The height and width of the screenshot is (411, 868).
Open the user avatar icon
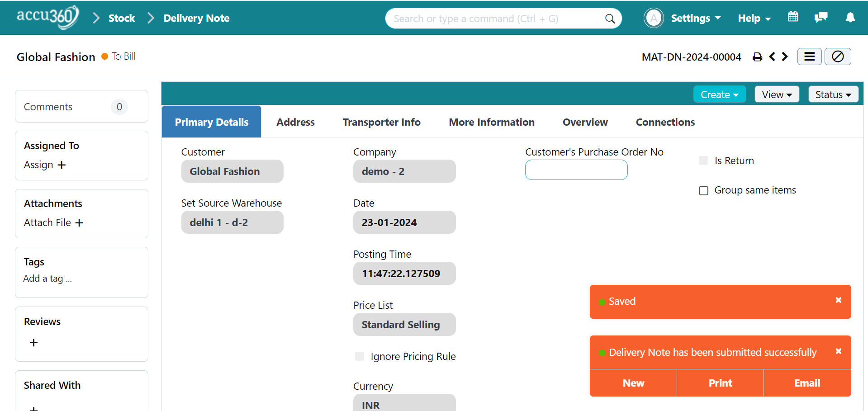[x=654, y=18]
